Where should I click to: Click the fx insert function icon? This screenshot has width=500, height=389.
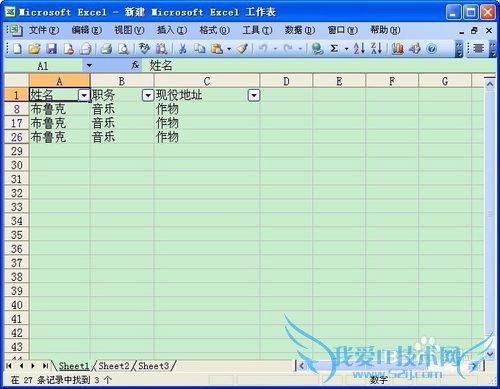135,65
